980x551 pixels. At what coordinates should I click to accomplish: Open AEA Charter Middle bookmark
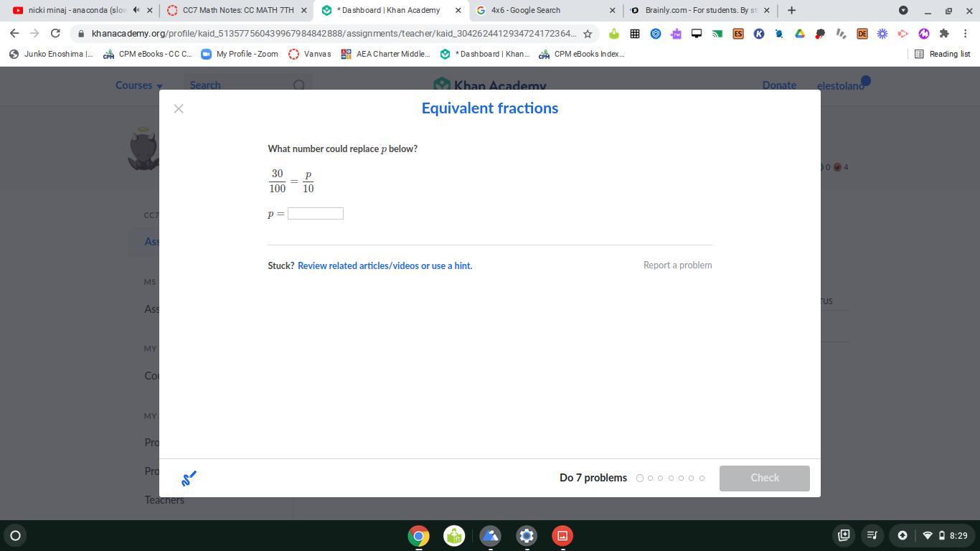(386, 54)
